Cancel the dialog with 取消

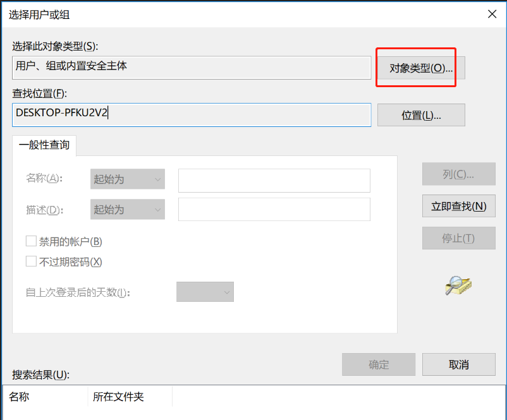pos(458,364)
